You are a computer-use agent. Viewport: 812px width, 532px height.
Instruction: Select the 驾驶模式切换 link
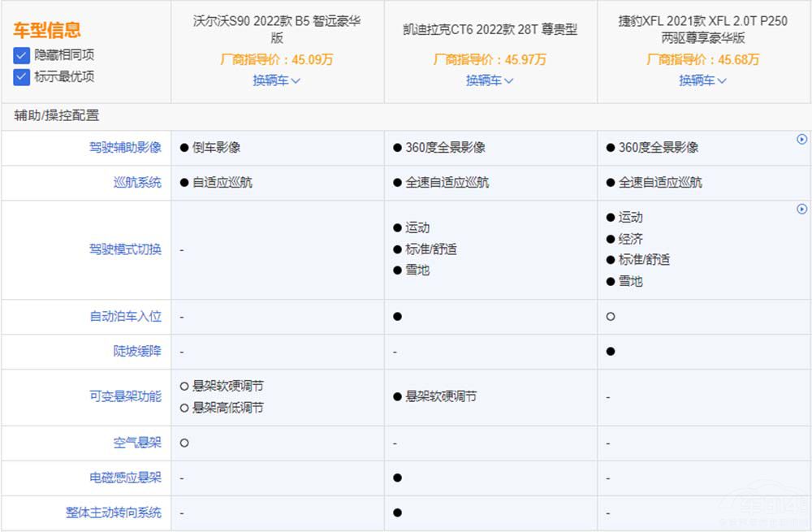pos(126,249)
